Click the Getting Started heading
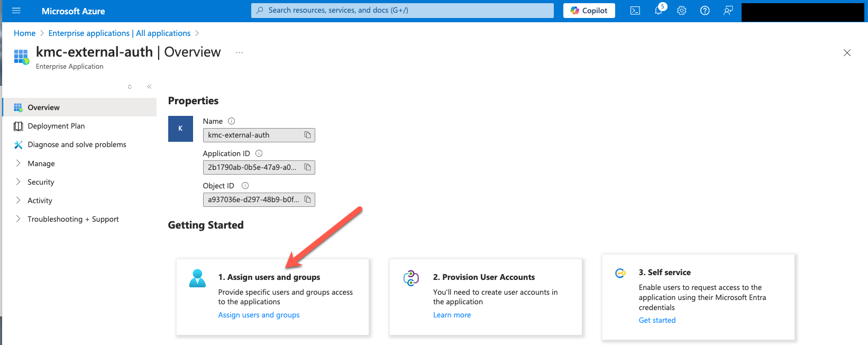868x345 pixels. coord(206,225)
